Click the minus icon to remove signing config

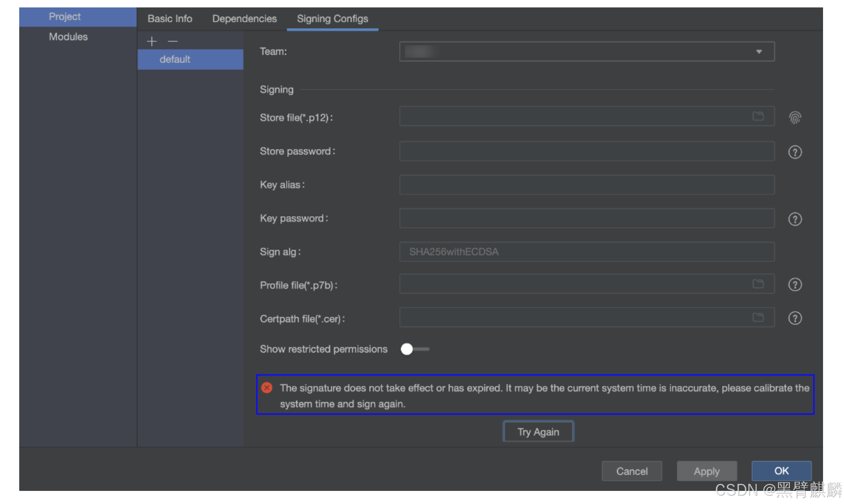pos(173,41)
